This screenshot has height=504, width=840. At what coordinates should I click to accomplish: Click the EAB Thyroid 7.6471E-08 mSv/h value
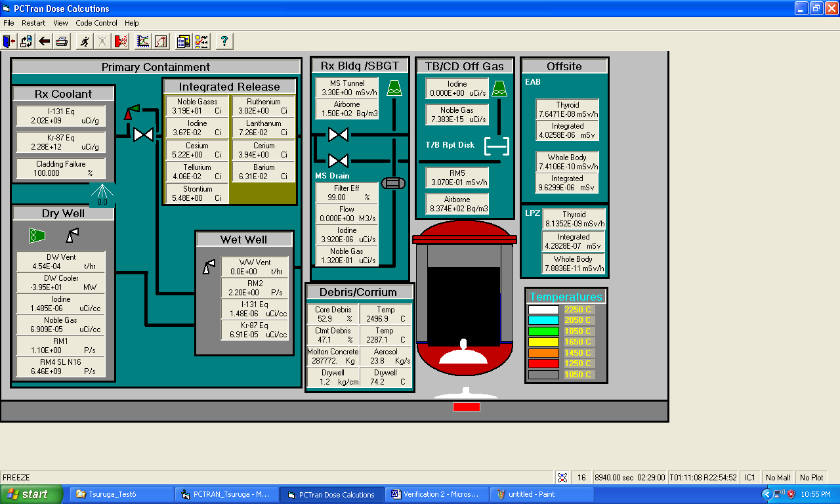click(568, 110)
